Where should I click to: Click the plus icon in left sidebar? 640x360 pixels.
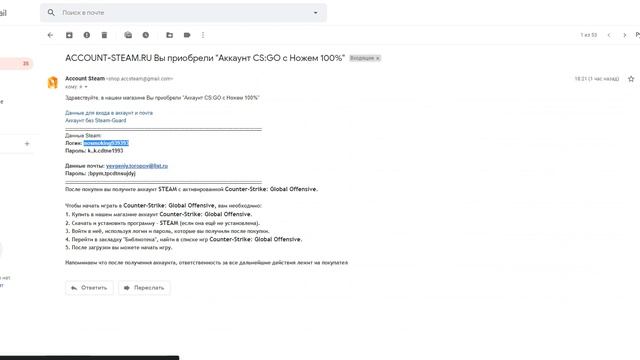pos(27,144)
